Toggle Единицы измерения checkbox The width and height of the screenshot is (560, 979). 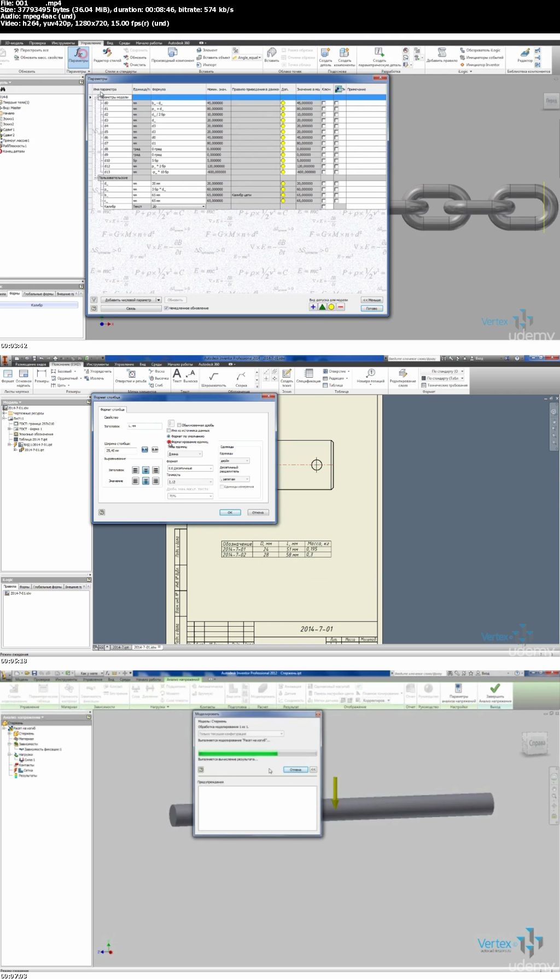pyautogui.click(x=221, y=486)
